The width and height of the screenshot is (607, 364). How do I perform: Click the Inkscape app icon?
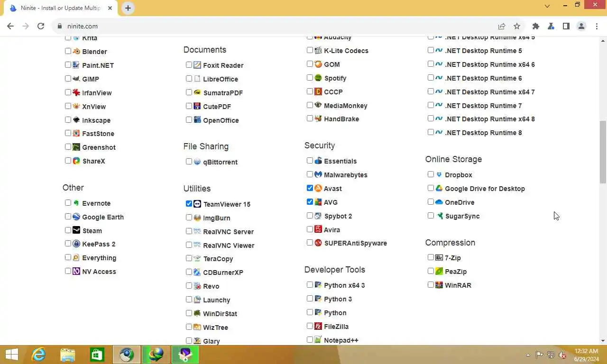pos(76,120)
